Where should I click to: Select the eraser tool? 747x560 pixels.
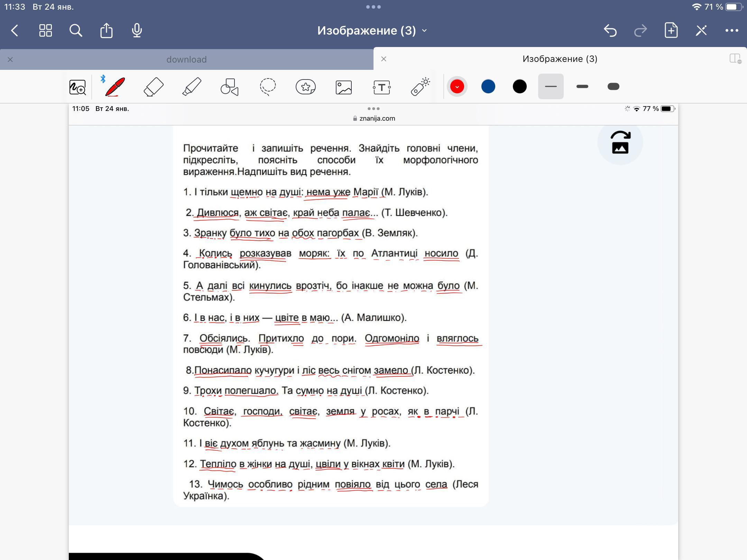[153, 86]
